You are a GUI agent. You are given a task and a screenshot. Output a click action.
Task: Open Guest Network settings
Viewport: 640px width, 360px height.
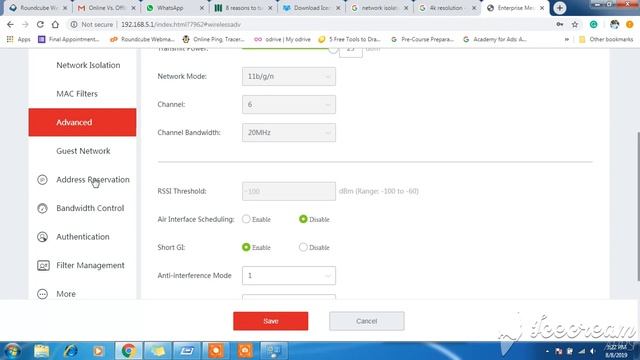83,151
